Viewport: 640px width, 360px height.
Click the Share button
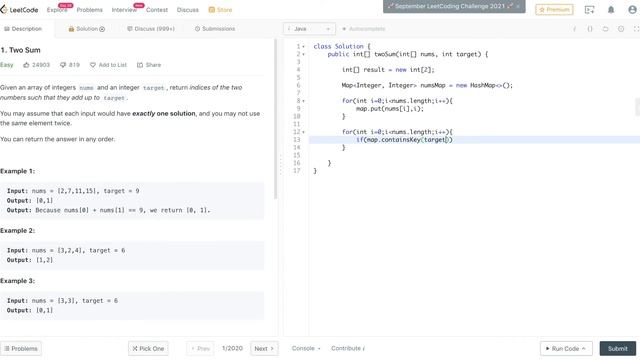click(149, 65)
